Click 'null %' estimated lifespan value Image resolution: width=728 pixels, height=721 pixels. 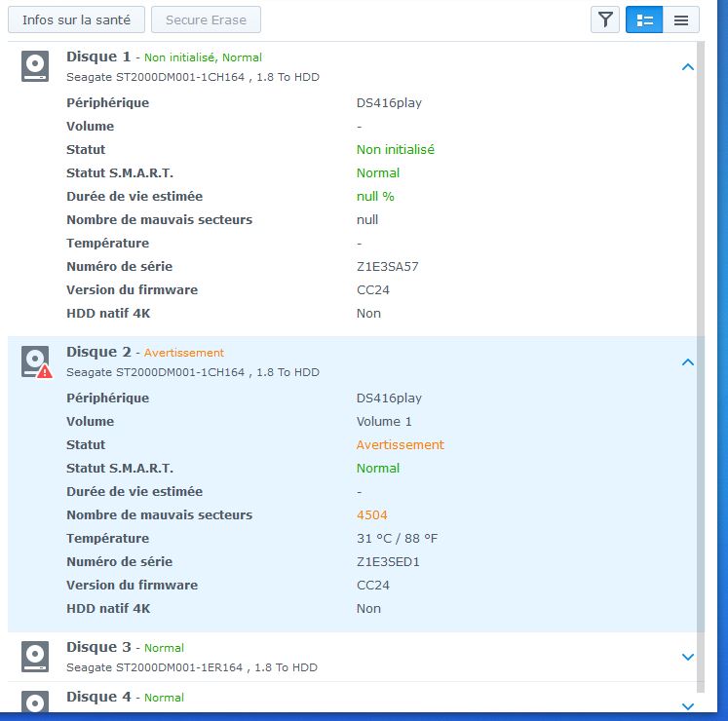pos(375,197)
